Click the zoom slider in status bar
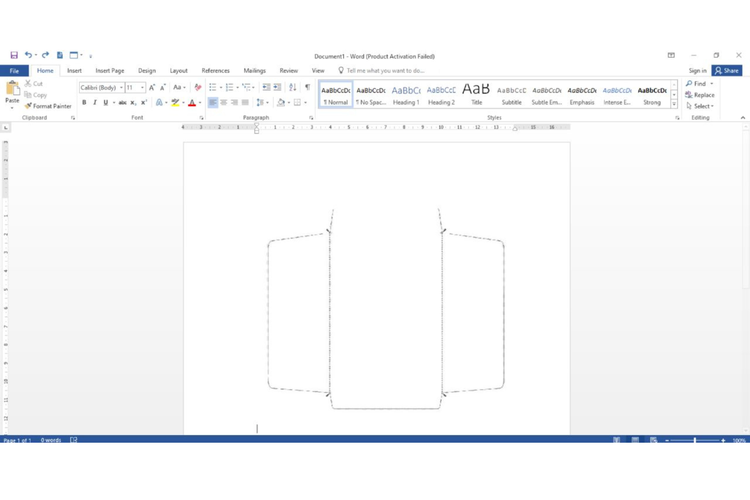 (695, 440)
